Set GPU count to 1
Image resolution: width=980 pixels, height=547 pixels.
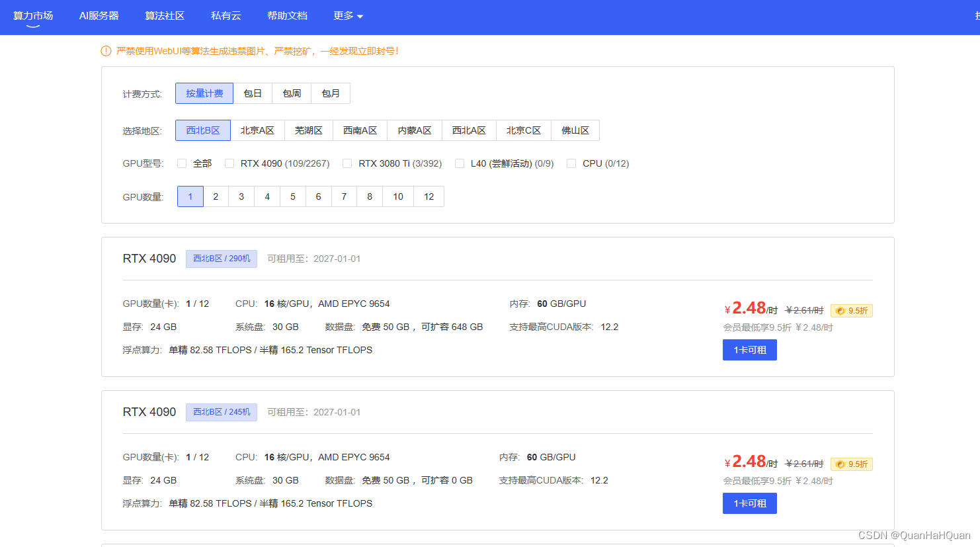tap(190, 196)
